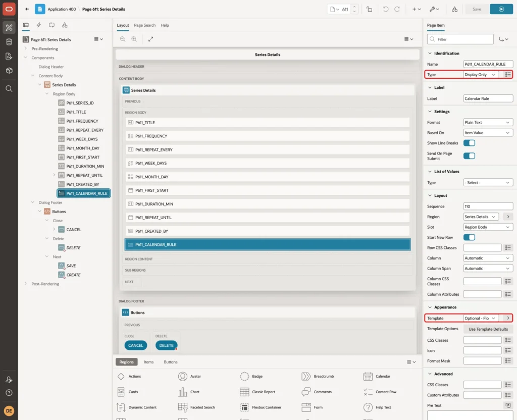
Task: Toggle the Start New Row switch
Action: (469, 237)
